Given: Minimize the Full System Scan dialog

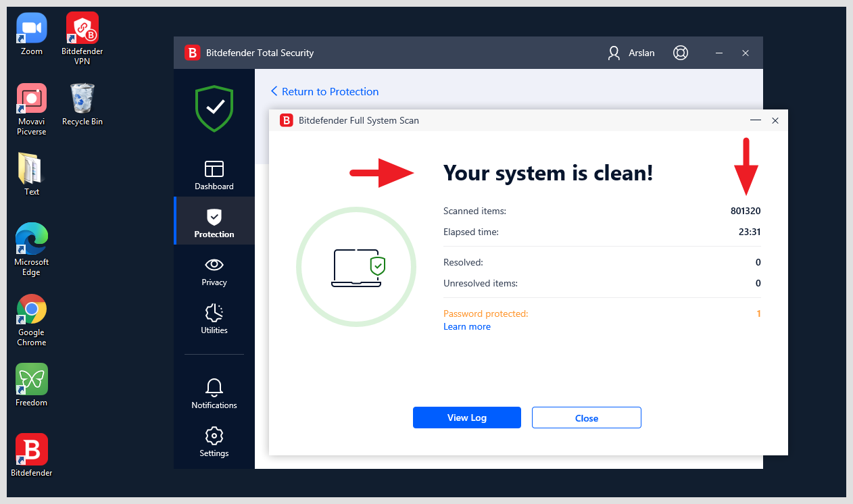Looking at the screenshot, I should click(756, 120).
